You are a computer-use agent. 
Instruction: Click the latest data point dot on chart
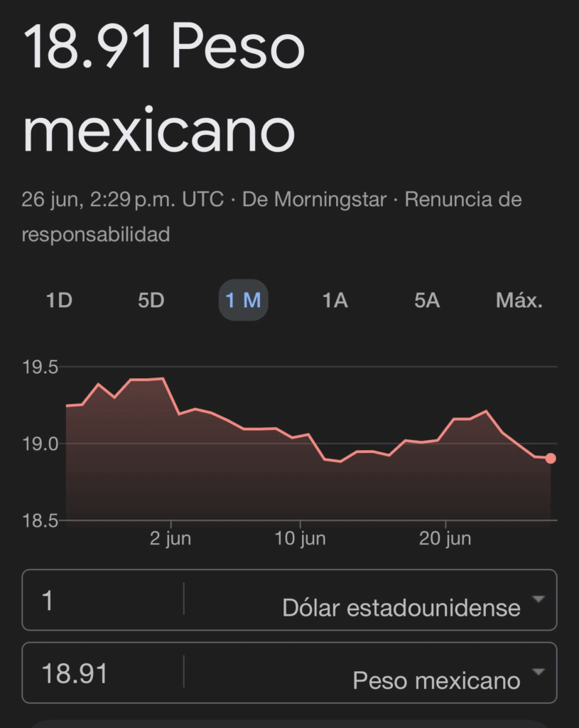(x=551, y=459)
